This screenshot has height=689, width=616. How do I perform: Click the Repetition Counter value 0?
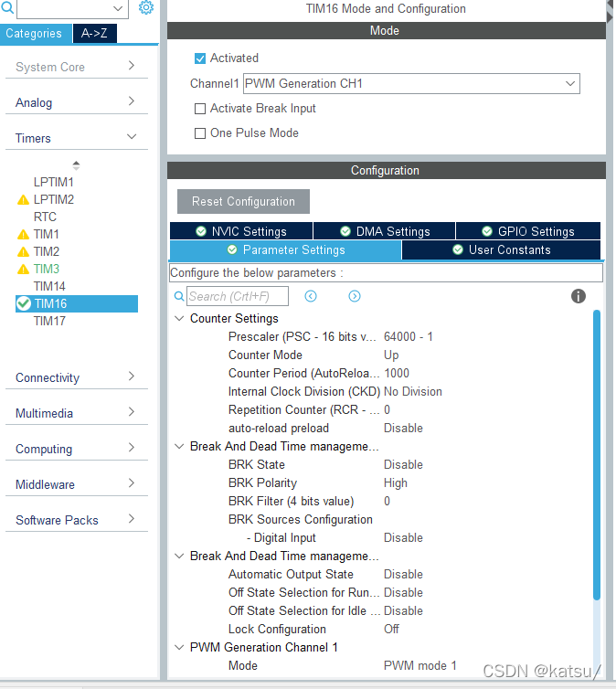[x=387, y=410]
